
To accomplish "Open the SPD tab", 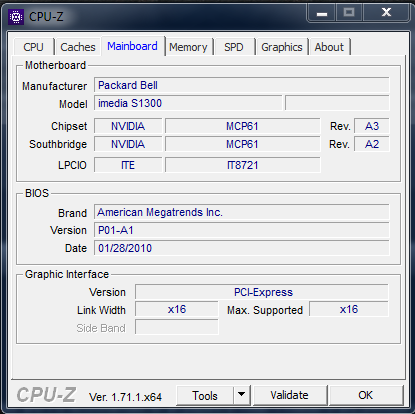I will point(234,47).
